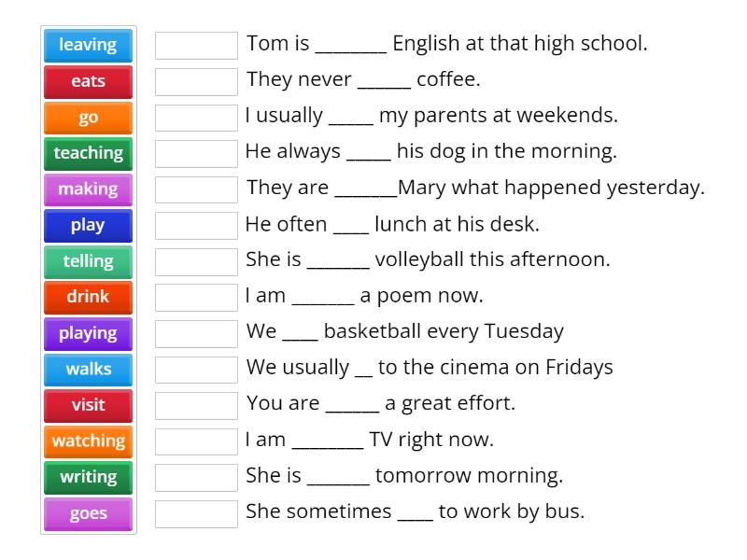Choose the 'play' word option
The width and height of the screenshot is (747, 560).
tap(88, 225)
